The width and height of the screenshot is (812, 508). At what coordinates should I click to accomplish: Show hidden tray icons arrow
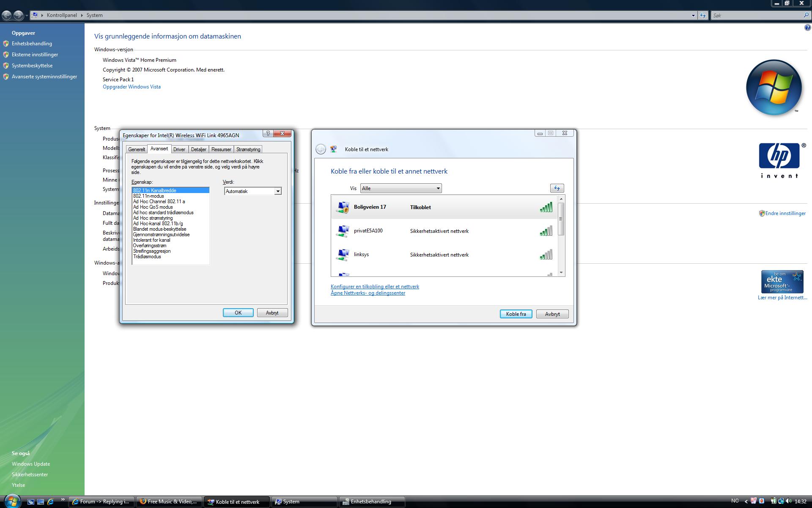pos(746,501)
